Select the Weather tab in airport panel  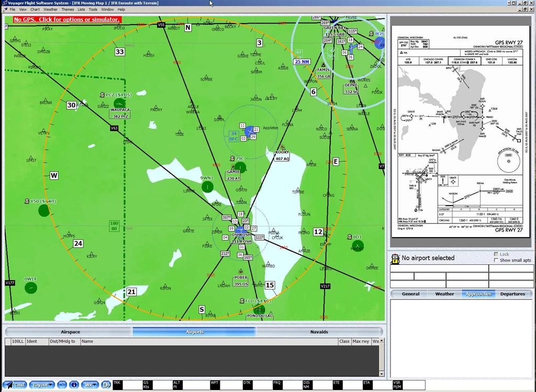click(444, 294)
